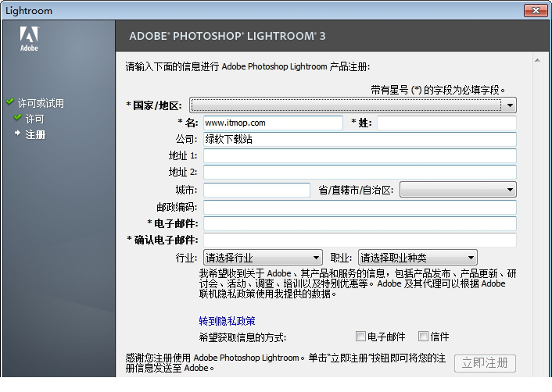Click the 城市 city input field
Viewport: 552px width, 392px height.
pos(256,191)
